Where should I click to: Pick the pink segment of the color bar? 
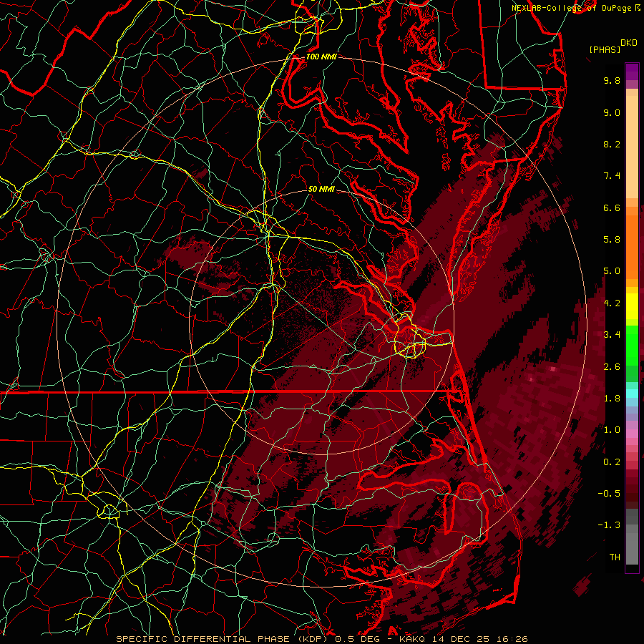click(x=632, y=434)
